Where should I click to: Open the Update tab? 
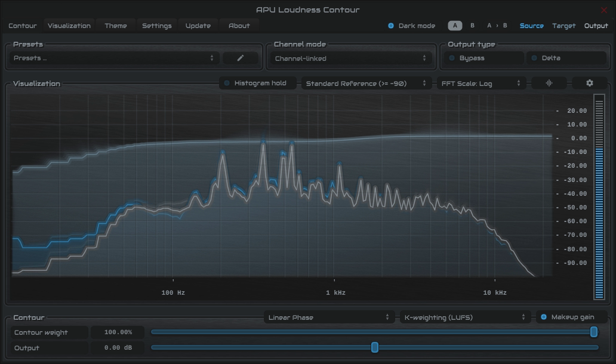click(x=198, y=26)
